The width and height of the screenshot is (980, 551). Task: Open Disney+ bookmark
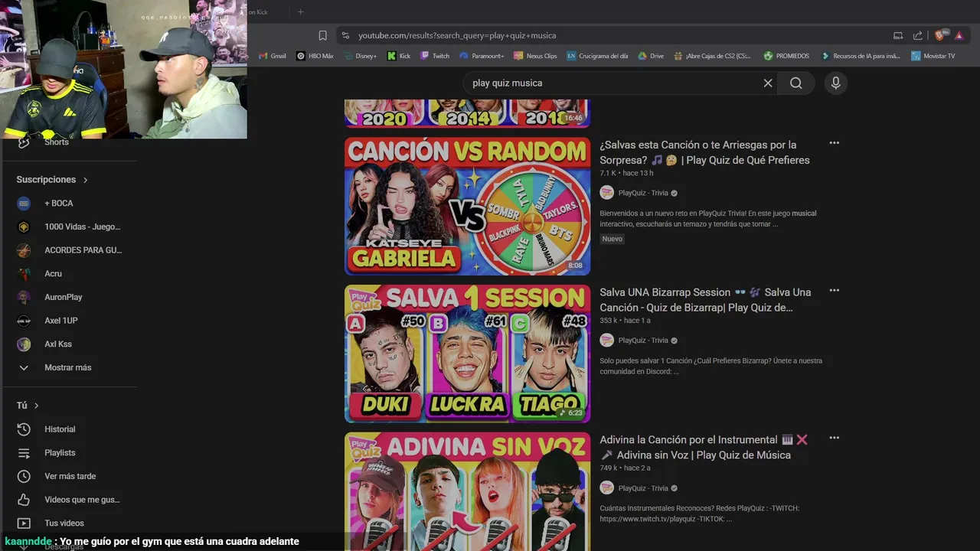(x=360, y=56)
